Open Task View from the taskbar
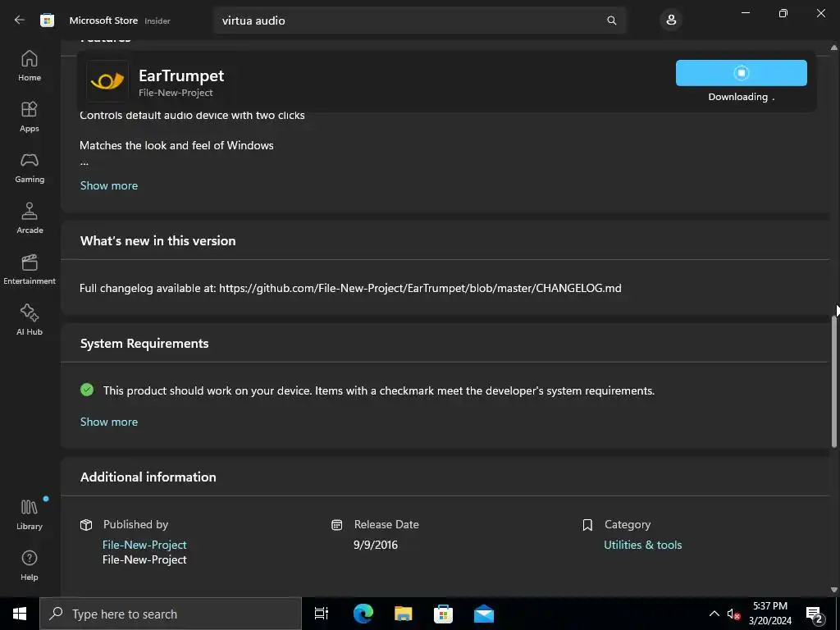 [x=322, y=614]
